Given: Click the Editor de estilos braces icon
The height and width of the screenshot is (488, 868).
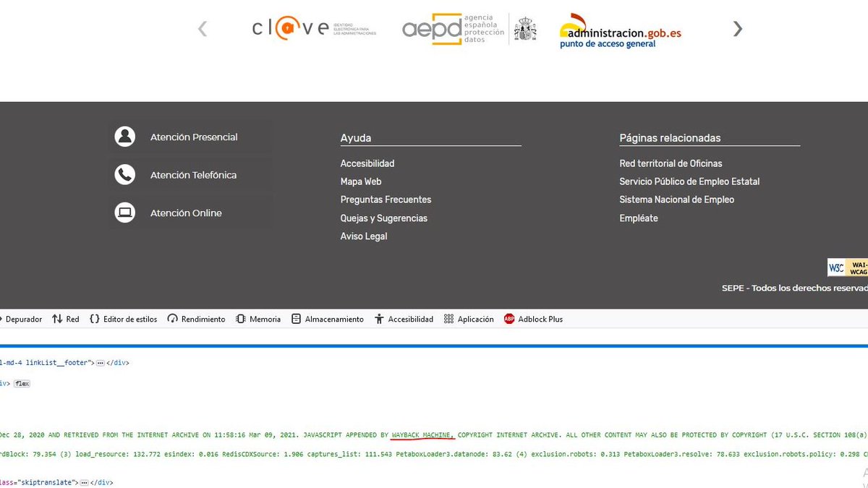Looking at the screenshot, I should [x=95, y=319].
